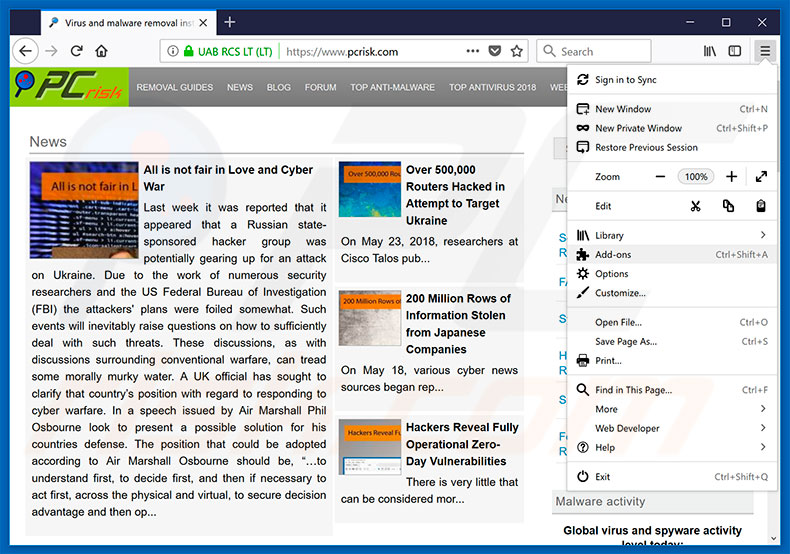Image resolution: width=790 pixels, height=554 pixels.
Task: Choose New Private Window
Action: click(638, 128)
